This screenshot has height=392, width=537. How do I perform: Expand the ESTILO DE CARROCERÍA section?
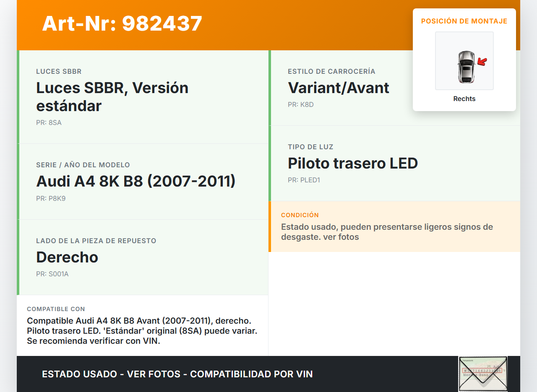(x=331, y=71)
